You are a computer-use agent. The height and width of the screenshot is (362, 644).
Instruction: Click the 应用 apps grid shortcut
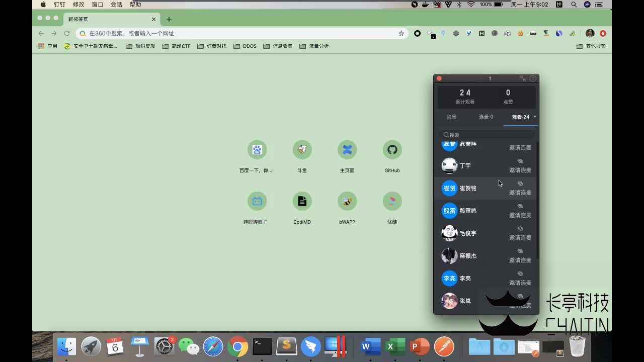tap(48, 46)
